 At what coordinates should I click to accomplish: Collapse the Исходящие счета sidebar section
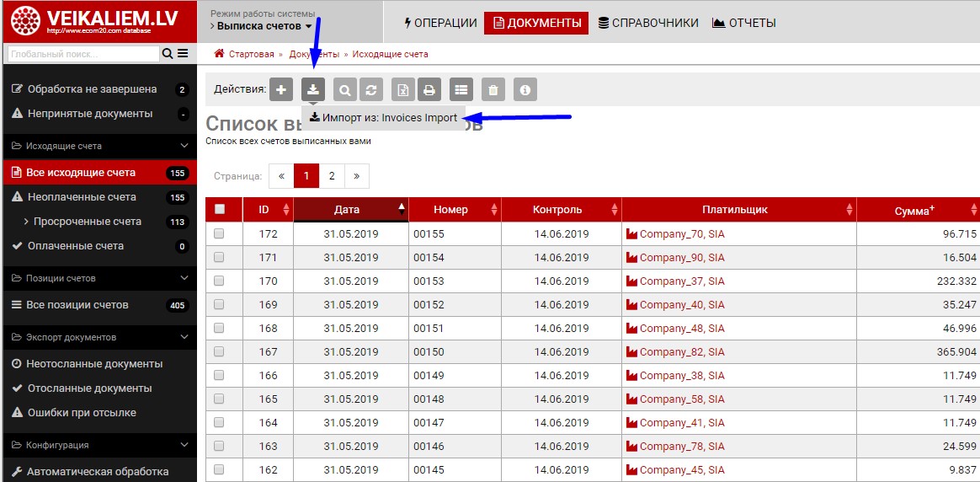pyautogui.click(x=184, y=146)
